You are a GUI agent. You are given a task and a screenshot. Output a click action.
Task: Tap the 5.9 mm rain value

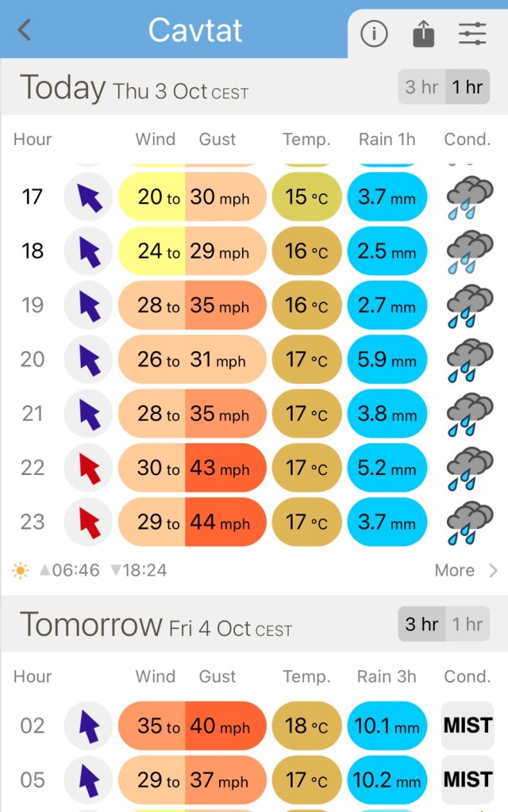387,359
